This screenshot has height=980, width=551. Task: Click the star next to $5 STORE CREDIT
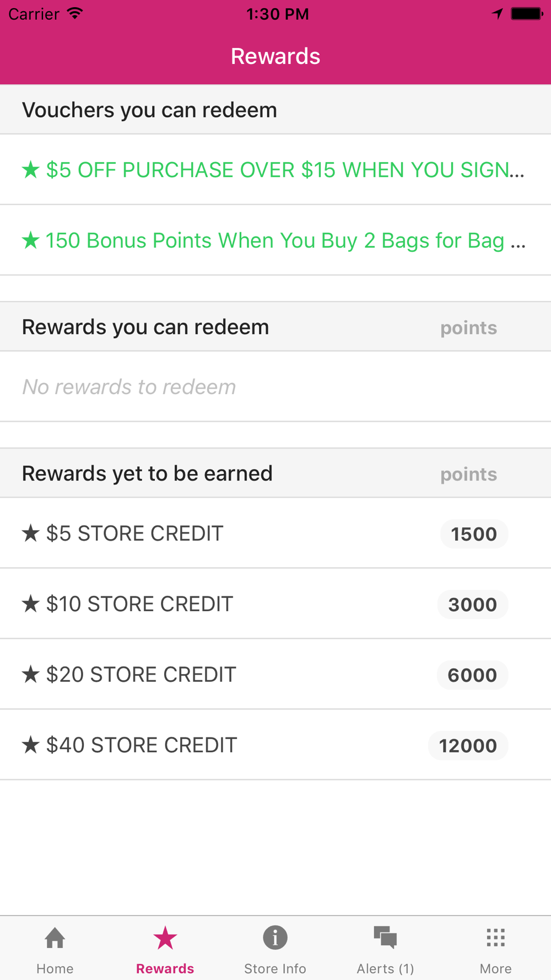(x=31, y=533)
